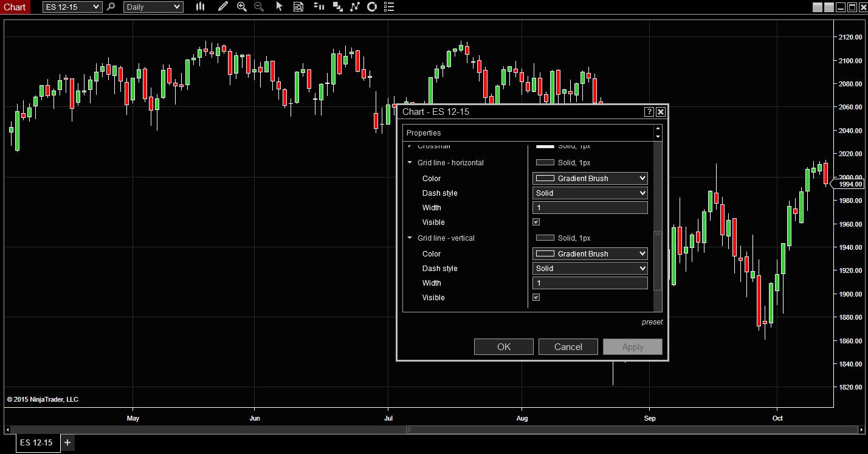Click the horizontal grid line Width field
Viewport: 868px width, 454px height.
coord(590,207)
